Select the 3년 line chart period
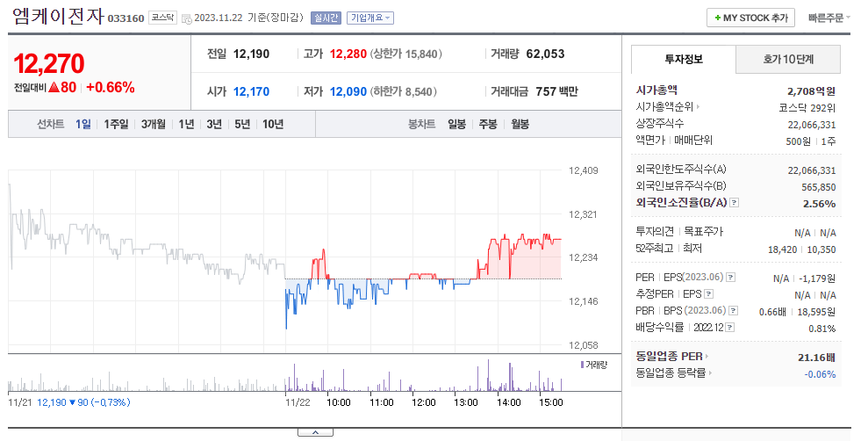The width and height of the screenshot is (868, 441). (x=214, y=124)
